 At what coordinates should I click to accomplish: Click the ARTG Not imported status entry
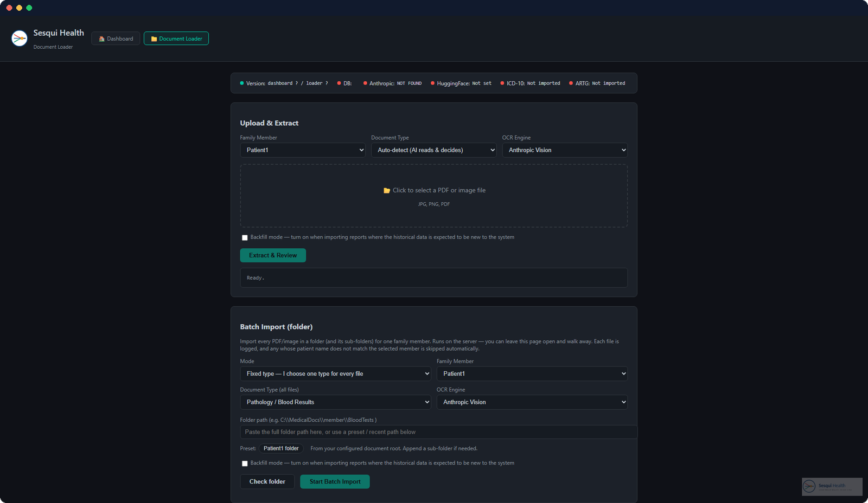pos(597,83)
